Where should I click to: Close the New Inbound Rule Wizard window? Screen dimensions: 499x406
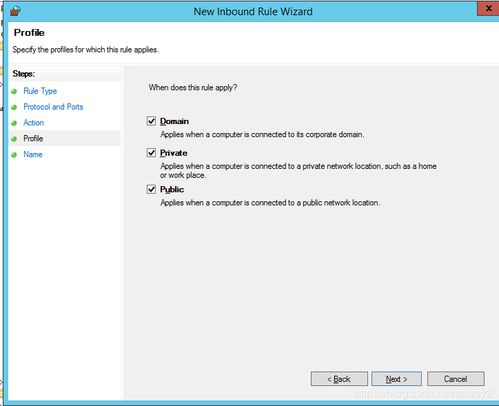click(488, 8)
